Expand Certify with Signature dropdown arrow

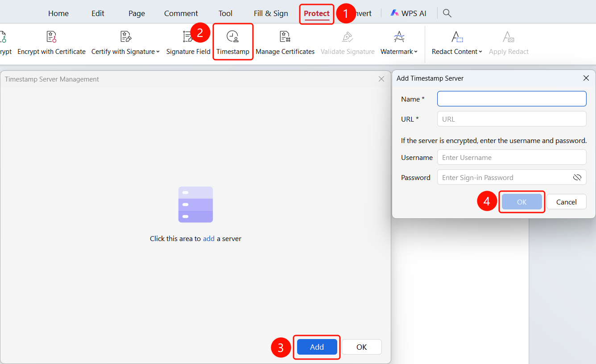(158, 52)
